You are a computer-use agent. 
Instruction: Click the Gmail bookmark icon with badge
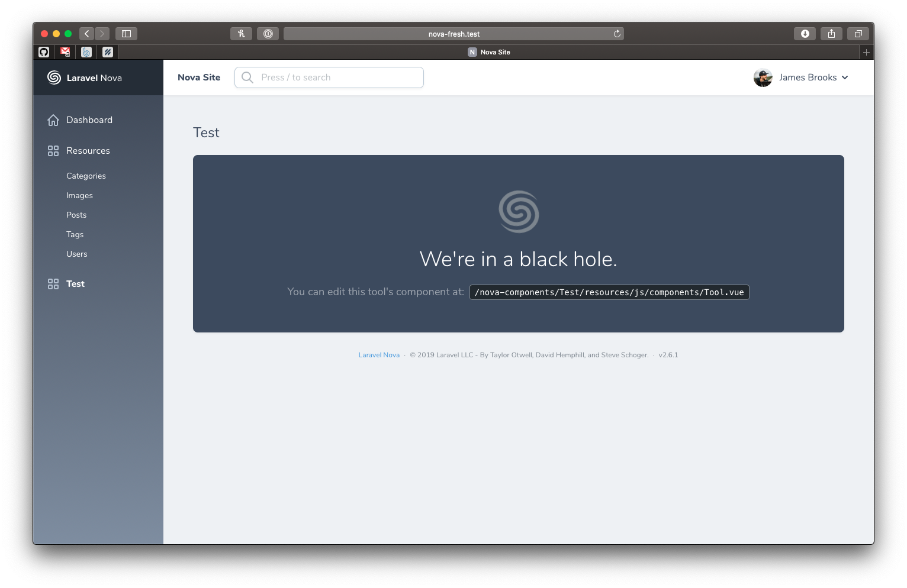[x=65, y=52]
